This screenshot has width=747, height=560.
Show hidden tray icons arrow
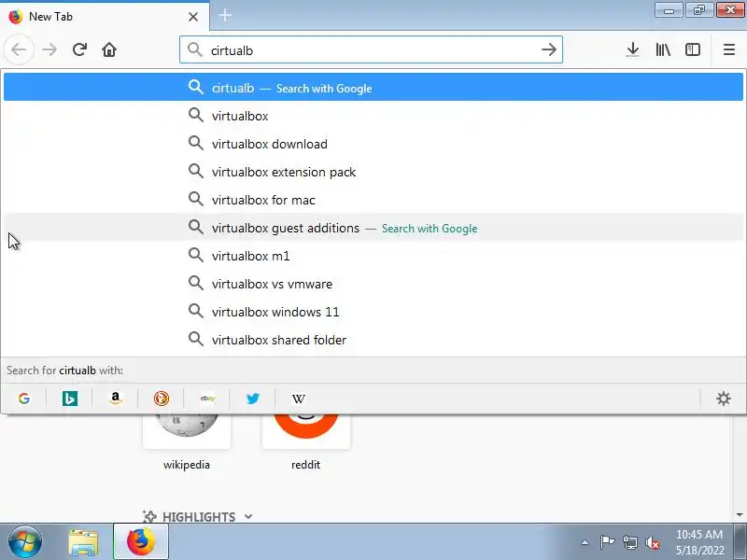click(x=585, y=542)
